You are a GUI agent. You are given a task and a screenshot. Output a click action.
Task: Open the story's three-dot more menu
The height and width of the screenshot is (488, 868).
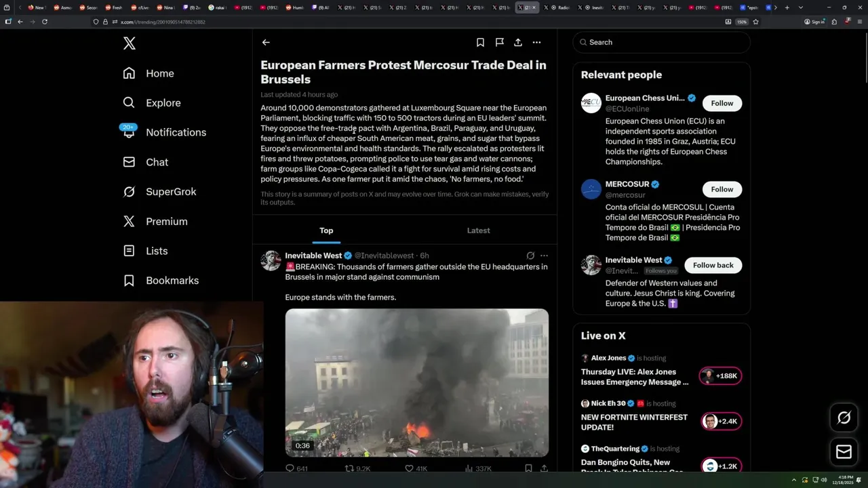(536, 42)
